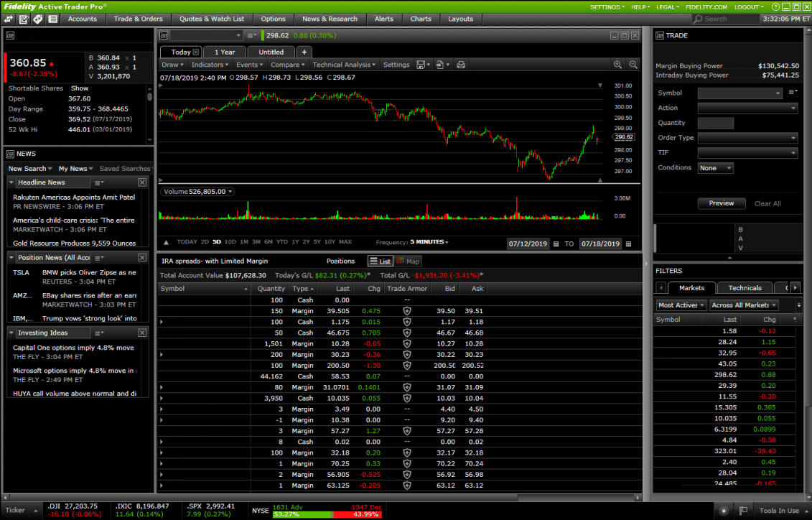Viewport: 812px width, 520px height.
Task: Select the print chart icon
Action: click(x=461, y=64)
